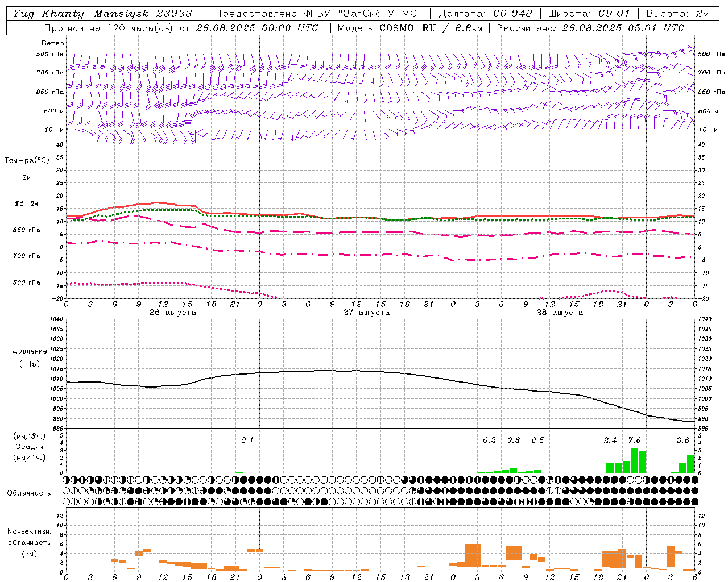Click the 0.2 precipitation total
This screenshot has height=582, width=728.
[489, 440]
